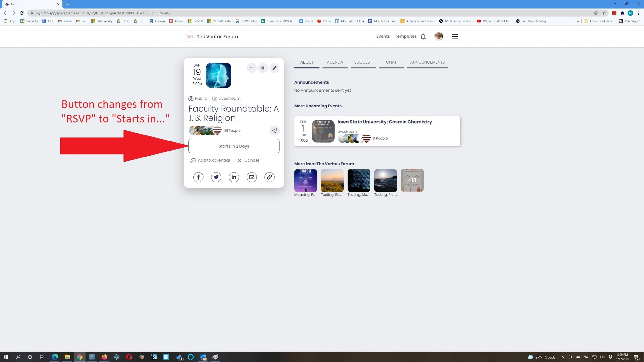Share event on LinkedIn
644x362 pixels.
[x=234, y=177]
